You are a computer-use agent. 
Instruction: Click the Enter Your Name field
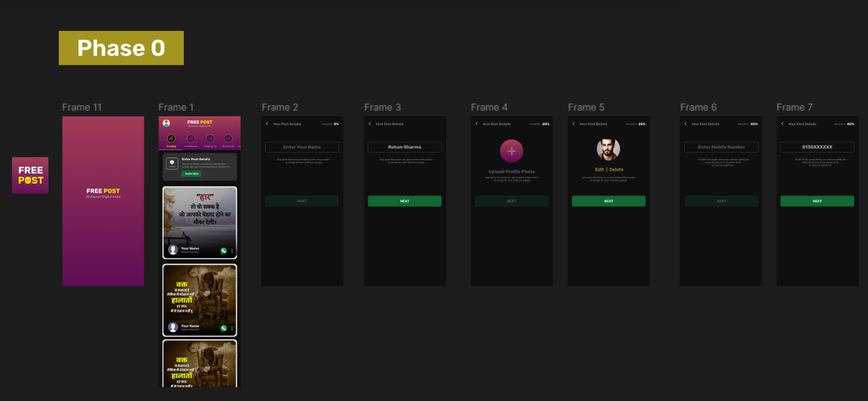[x=302, y=147]
